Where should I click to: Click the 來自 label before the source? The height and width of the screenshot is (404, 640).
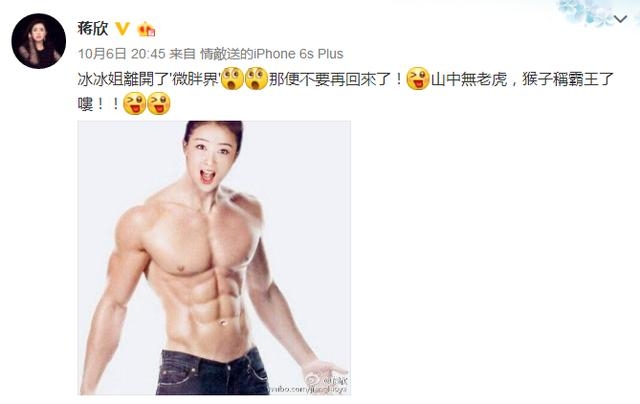(x=182, y=53)
